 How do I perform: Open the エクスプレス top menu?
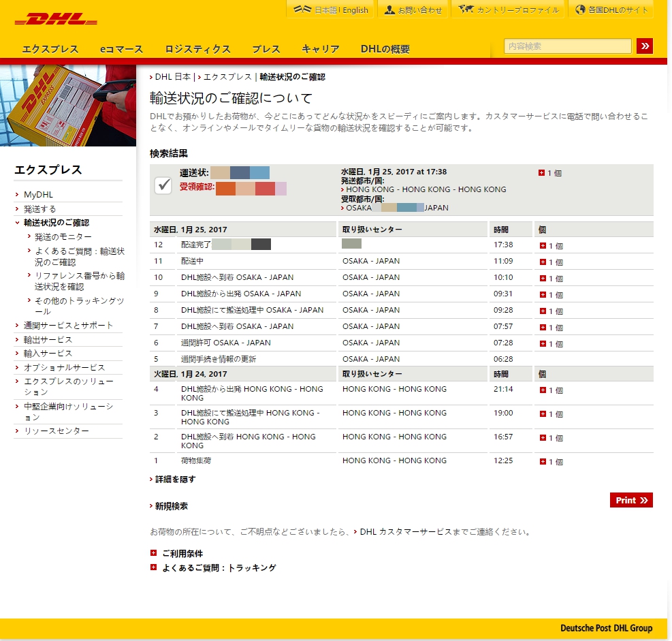pos(50,49)
